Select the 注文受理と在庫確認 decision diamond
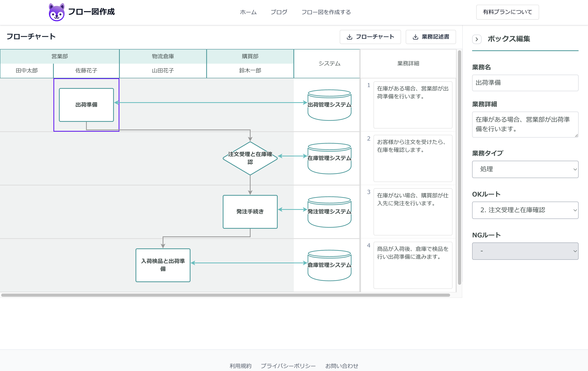The image size is (588, 371). (250, 158)
